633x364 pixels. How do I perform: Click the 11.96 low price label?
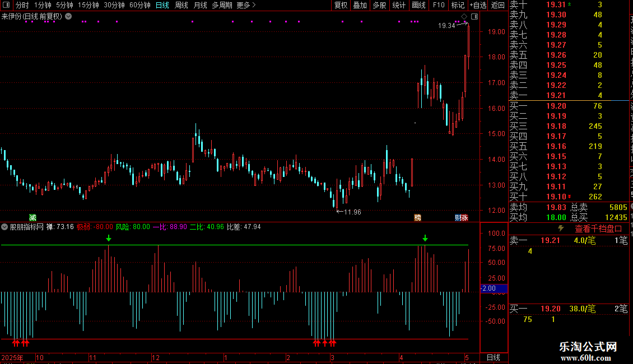click(352, 212)
